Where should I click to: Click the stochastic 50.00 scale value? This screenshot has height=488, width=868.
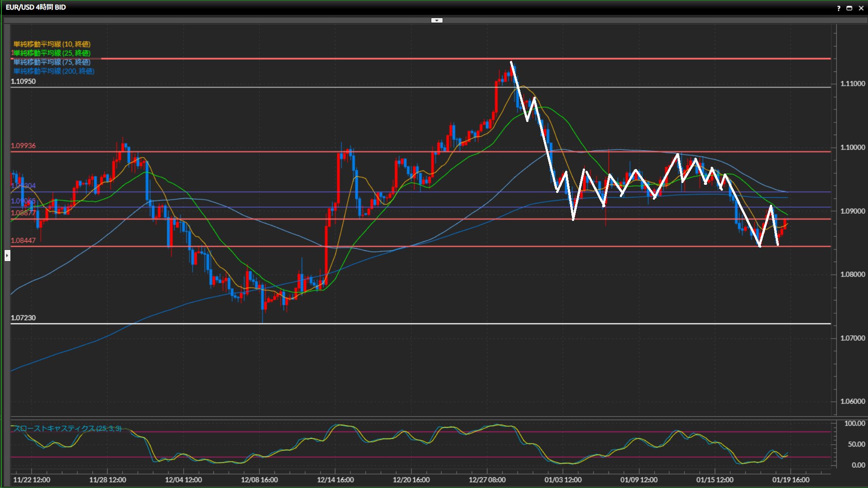tap(856, 444)
